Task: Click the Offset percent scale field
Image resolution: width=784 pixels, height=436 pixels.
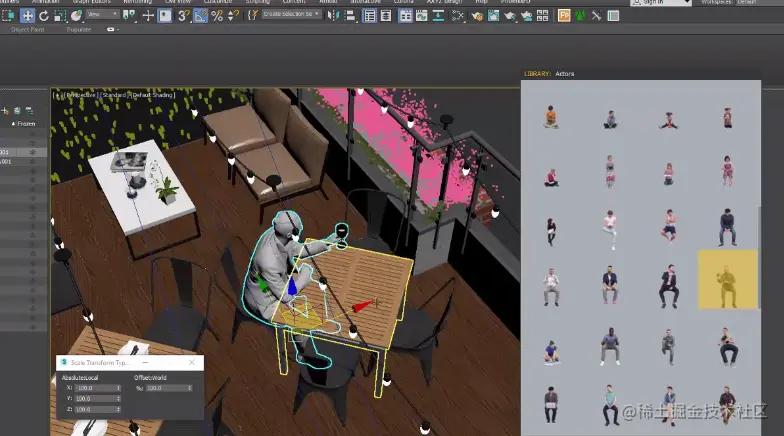Action: (169, 388)
